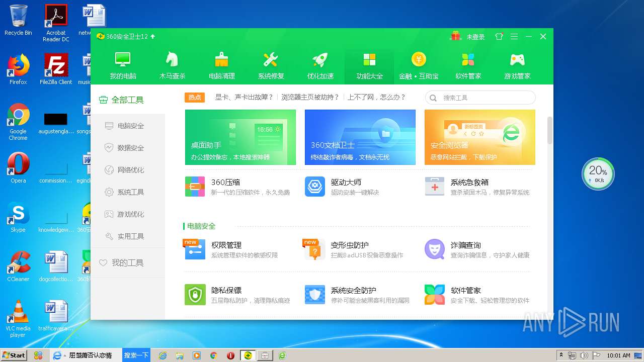Screen dimensions: 644x362
Task: Open 我的电脑 (My Computer) tab
Action: tap(123, 66)
